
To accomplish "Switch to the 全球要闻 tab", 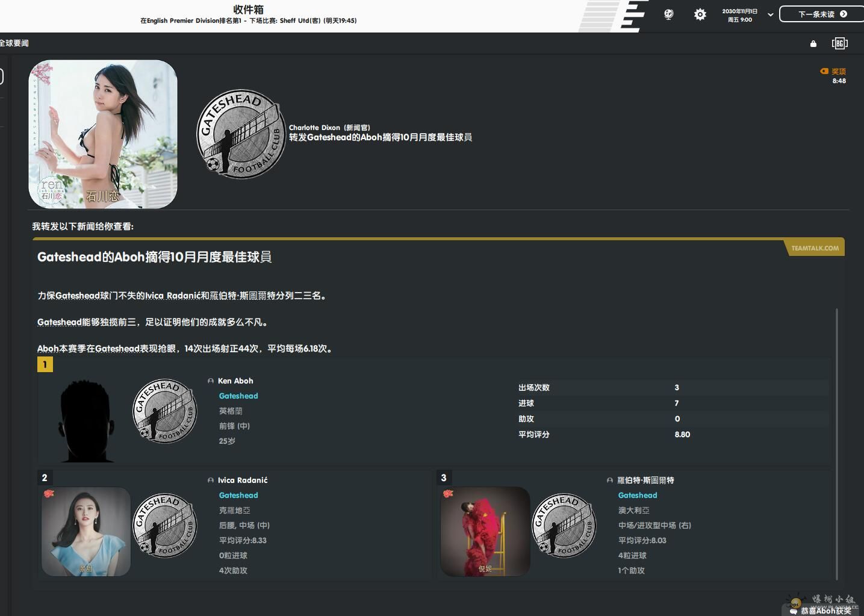I will (x=14, y=43).
